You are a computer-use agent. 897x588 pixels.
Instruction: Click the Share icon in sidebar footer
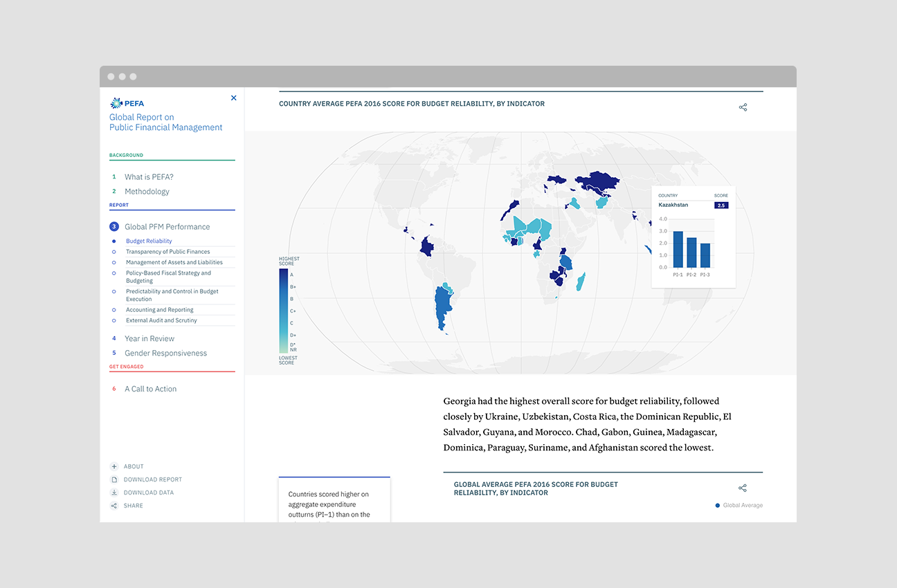pos(114,506)
